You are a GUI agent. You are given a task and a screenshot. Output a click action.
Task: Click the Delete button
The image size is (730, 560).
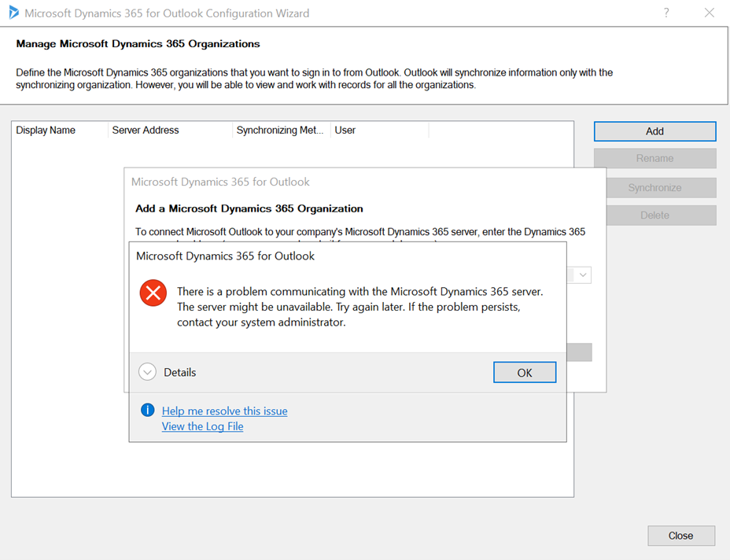point(661,215)
